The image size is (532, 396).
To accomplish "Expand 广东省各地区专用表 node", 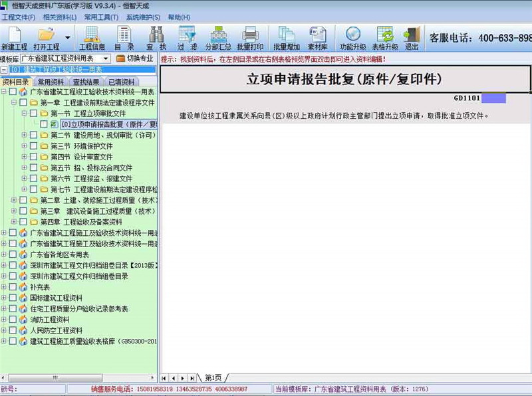I will [x=4, y=254].
